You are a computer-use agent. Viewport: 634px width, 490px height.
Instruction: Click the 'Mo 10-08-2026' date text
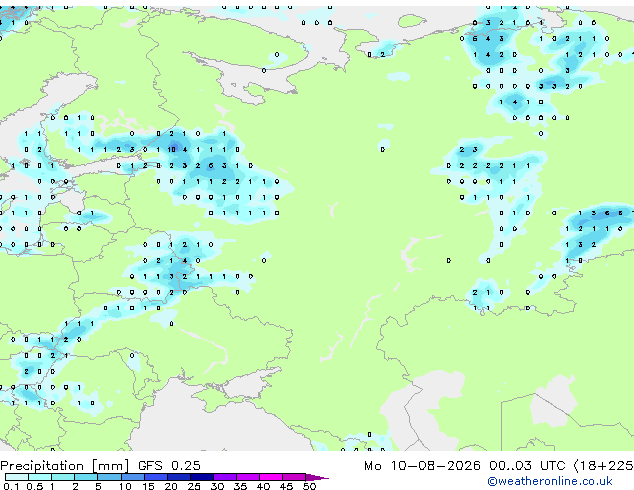click(x=422, y=465)
